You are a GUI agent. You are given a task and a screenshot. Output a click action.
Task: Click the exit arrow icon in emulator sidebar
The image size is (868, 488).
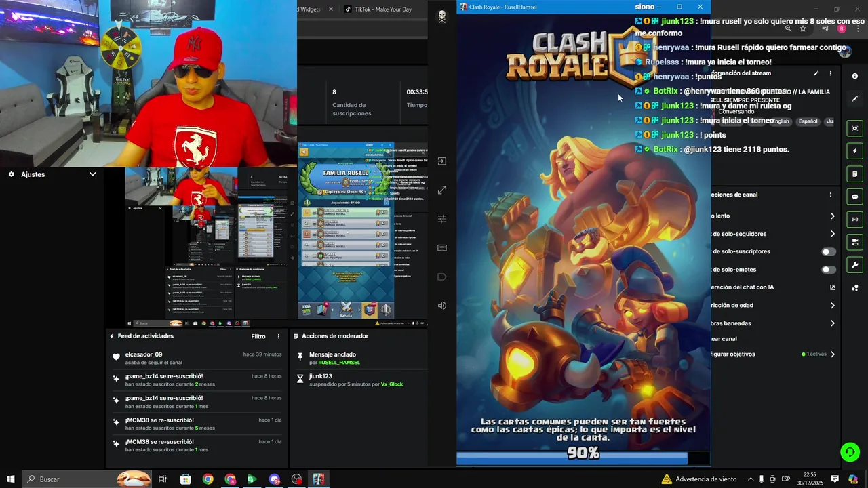click(x=442, y=161)
